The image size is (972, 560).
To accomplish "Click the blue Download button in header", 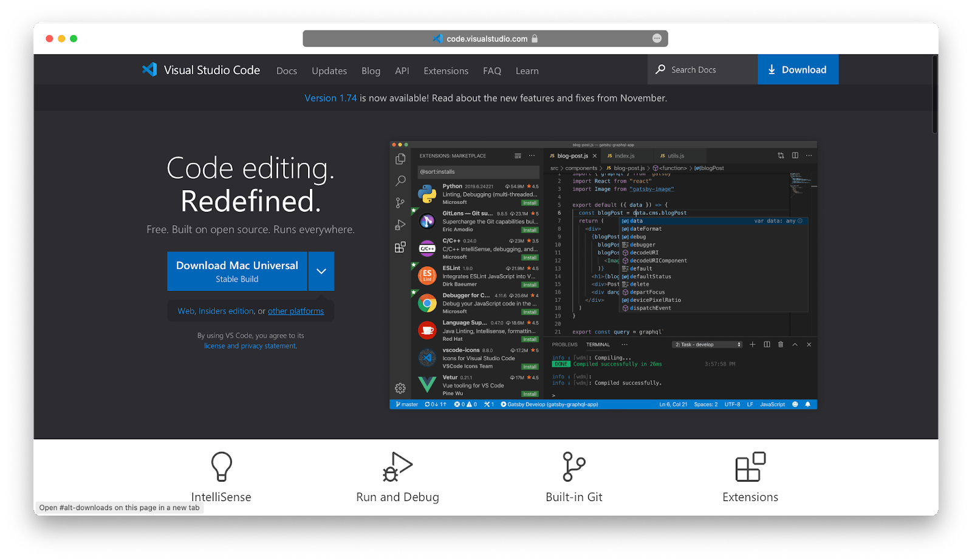I will coord(798,69).
